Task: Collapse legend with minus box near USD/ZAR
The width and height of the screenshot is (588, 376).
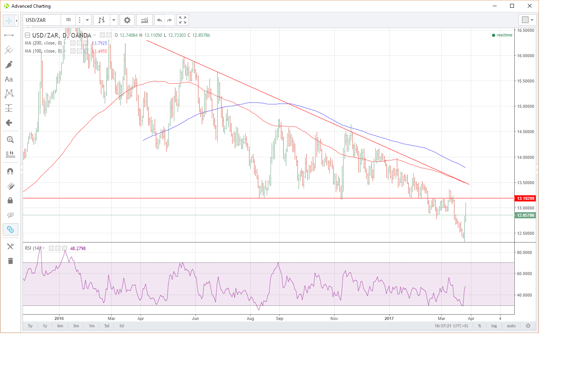Action: click(x=27, y=35)
